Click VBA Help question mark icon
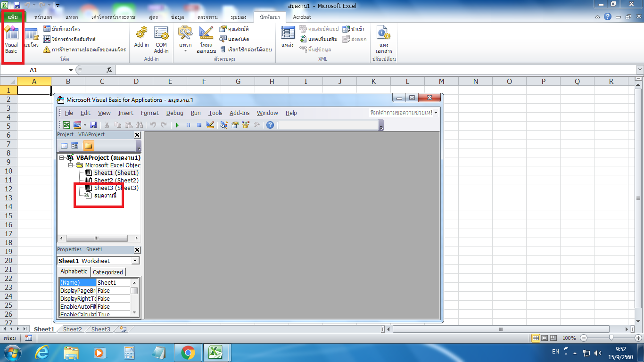The height and width of the screenshot is (362, 644). (270, 125)
